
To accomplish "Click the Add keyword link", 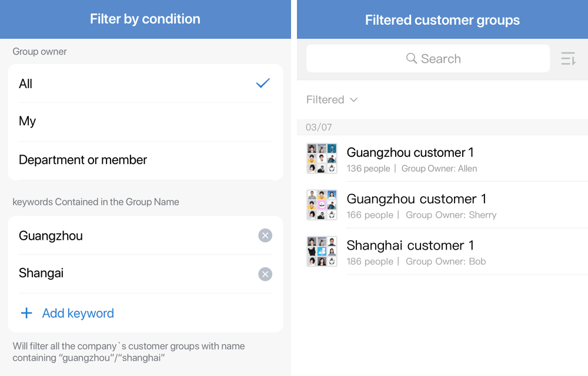I will (x=78, y=313).
